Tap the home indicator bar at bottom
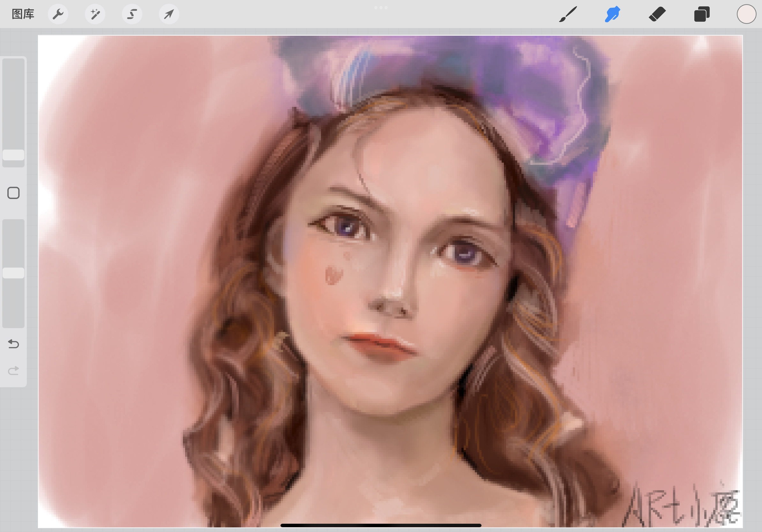The height and width of the screenshot is (532, 762). (x=381, y=525)
